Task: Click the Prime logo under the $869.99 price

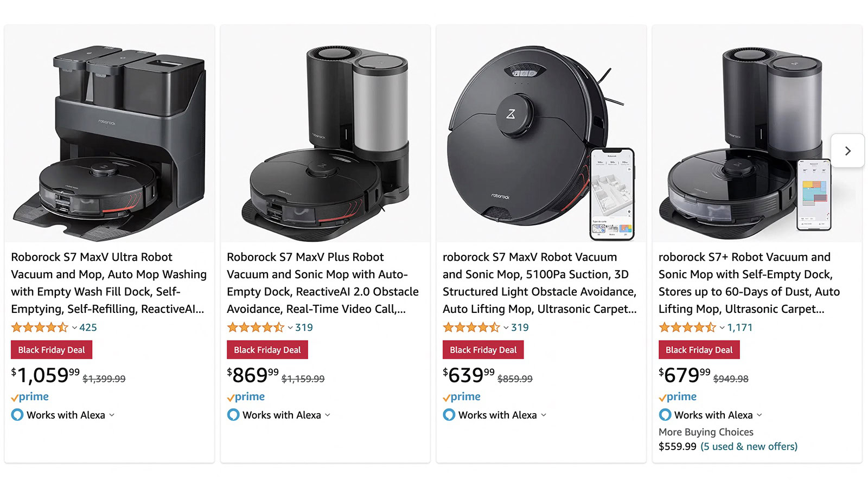Action: point(246,397)
